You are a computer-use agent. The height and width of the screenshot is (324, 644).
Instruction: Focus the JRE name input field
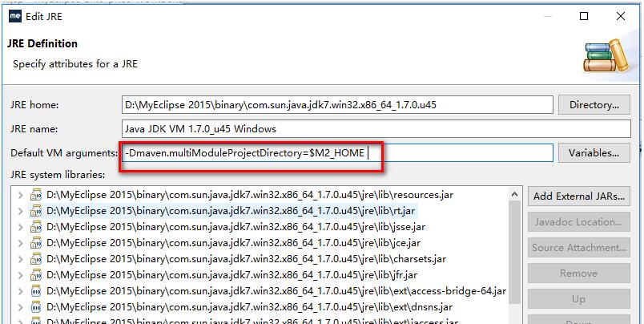point(376,129)
